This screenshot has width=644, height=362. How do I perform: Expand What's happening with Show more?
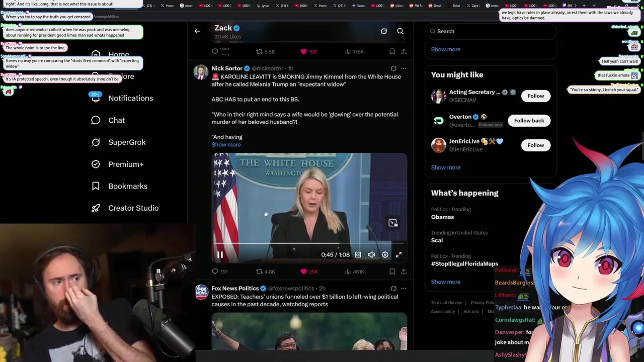(445, 282)
